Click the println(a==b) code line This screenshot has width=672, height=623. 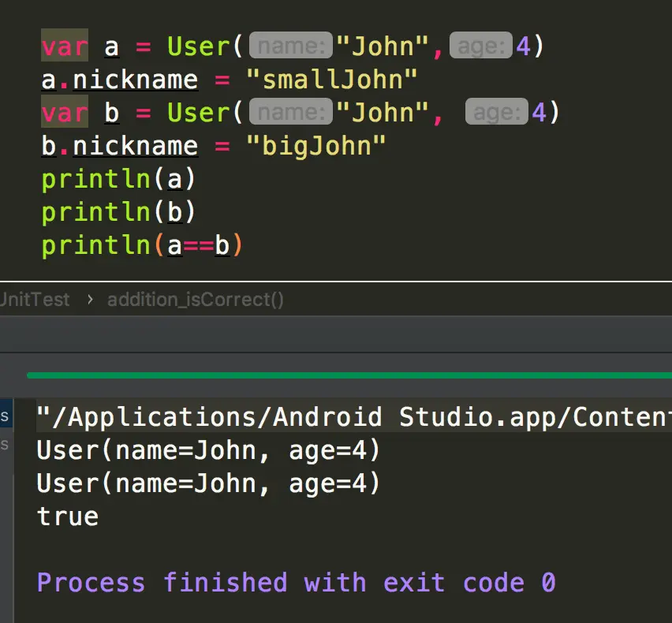(x=142, y=246)
